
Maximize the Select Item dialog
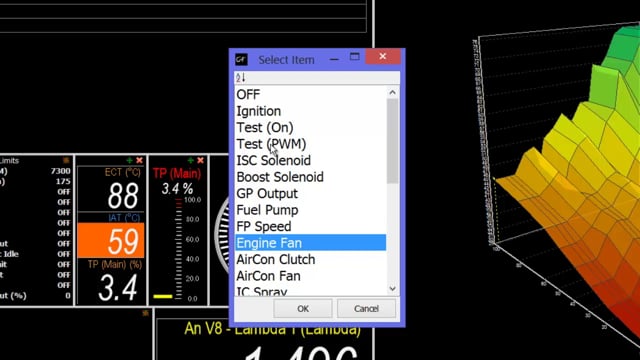(354, 57)
